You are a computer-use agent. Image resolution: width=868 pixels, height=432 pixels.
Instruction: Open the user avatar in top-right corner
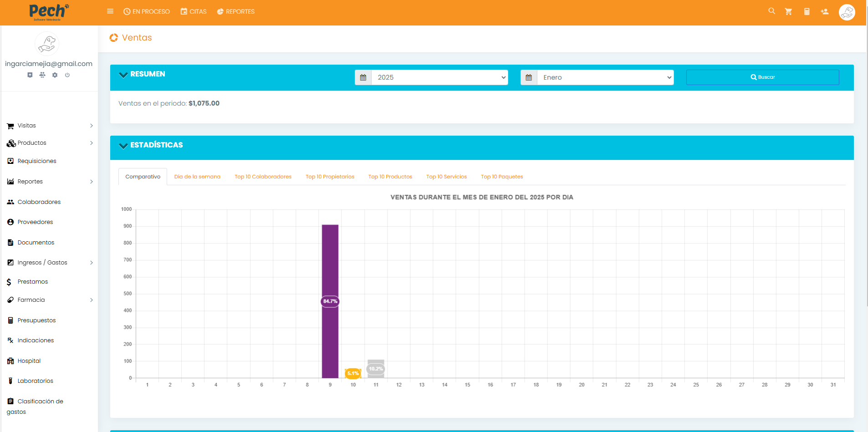[x=847, y=12]
